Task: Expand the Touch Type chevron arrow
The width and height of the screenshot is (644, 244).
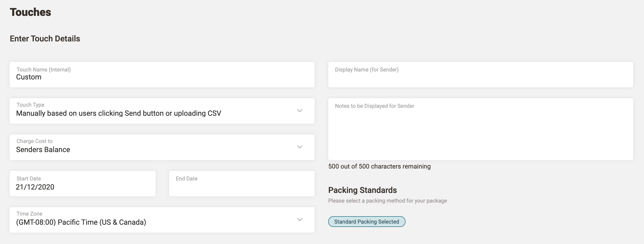Action: coord(300,111)
